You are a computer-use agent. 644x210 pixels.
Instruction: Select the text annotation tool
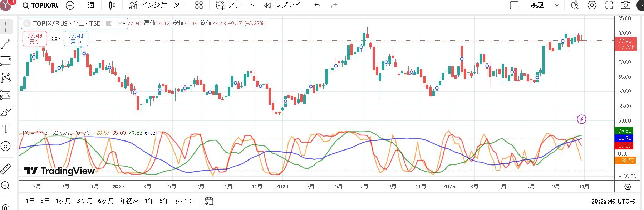coord(6,129)
